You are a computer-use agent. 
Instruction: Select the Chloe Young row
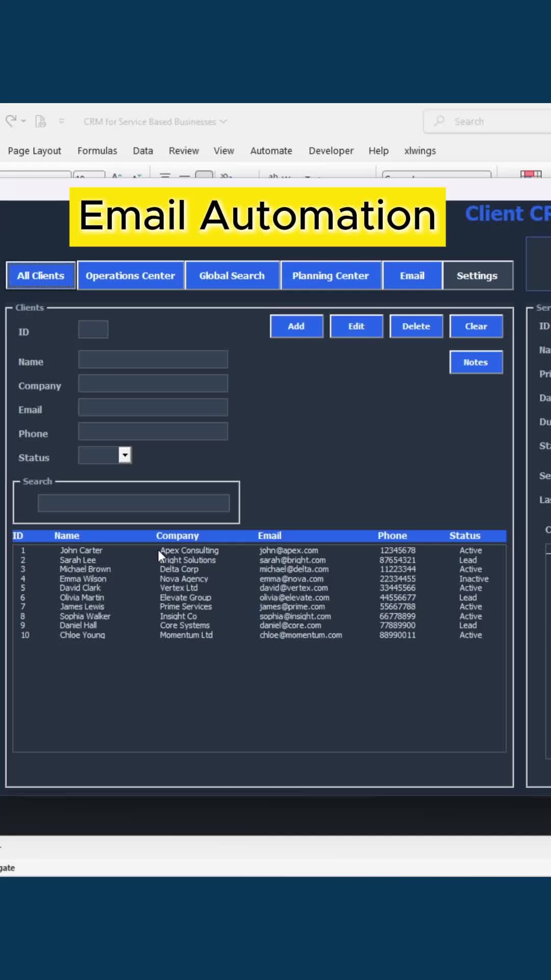pyautogui.click(x=259, y=635)
